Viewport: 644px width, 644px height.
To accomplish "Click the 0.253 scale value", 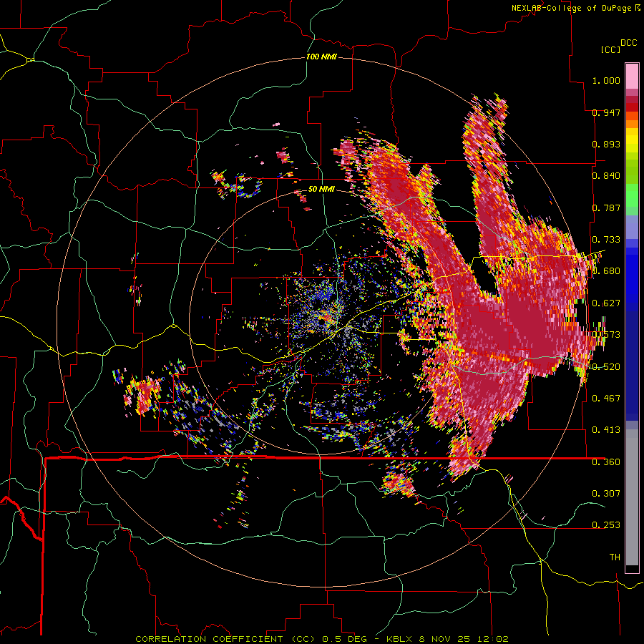I will [x=606, y=525].
